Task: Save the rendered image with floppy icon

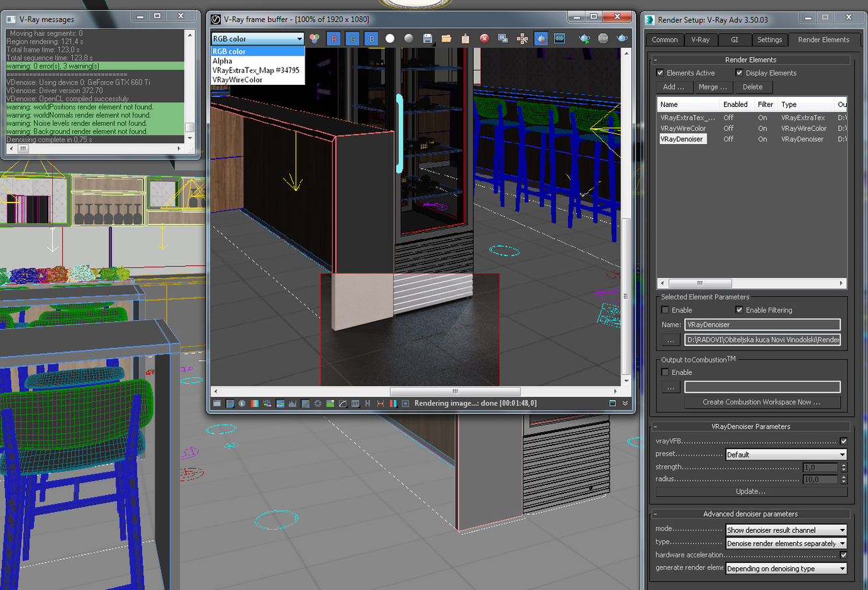Action: pyautogui.click(x=428, y=38)
